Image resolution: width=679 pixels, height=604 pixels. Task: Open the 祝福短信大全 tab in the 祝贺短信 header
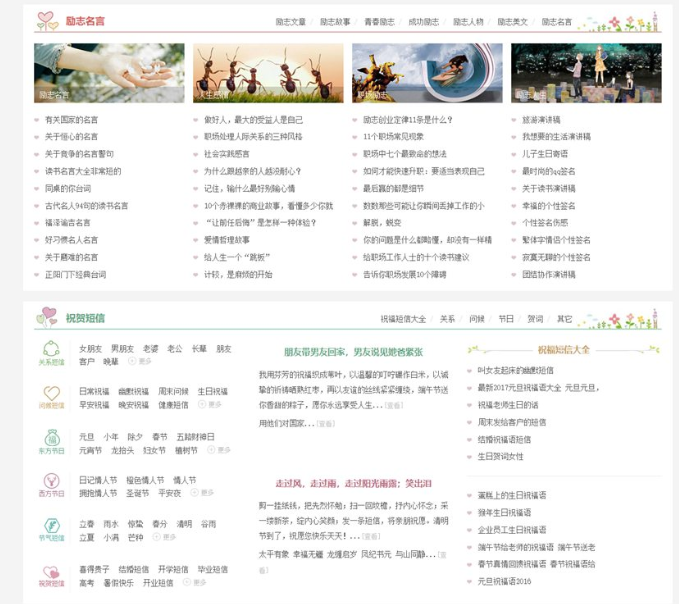tap(403, 319)
